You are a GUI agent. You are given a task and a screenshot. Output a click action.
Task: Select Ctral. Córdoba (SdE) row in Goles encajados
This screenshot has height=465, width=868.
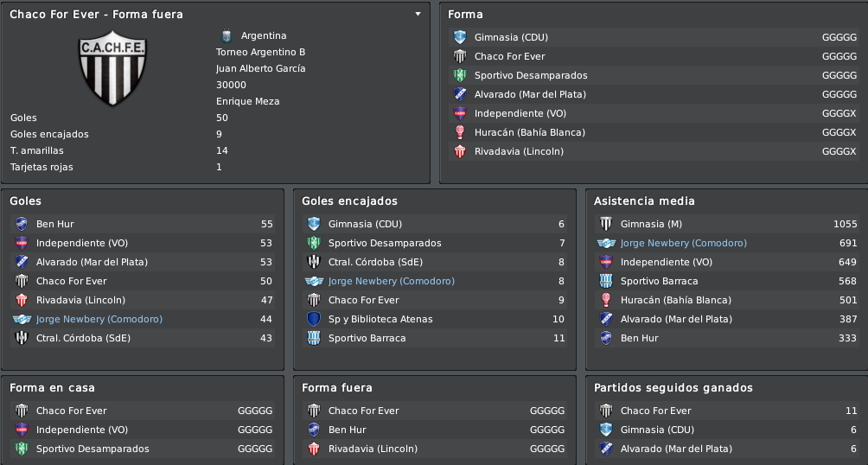point(435,263)
